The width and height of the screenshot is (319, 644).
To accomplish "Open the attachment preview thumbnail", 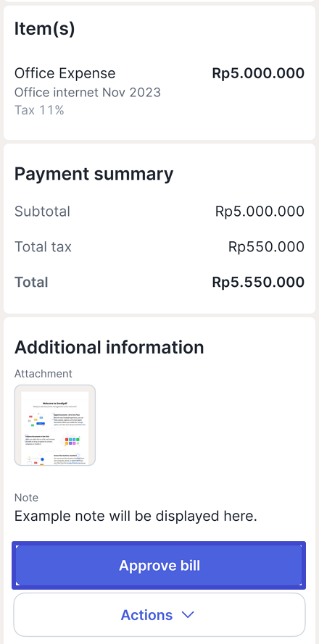I will 55,425.
